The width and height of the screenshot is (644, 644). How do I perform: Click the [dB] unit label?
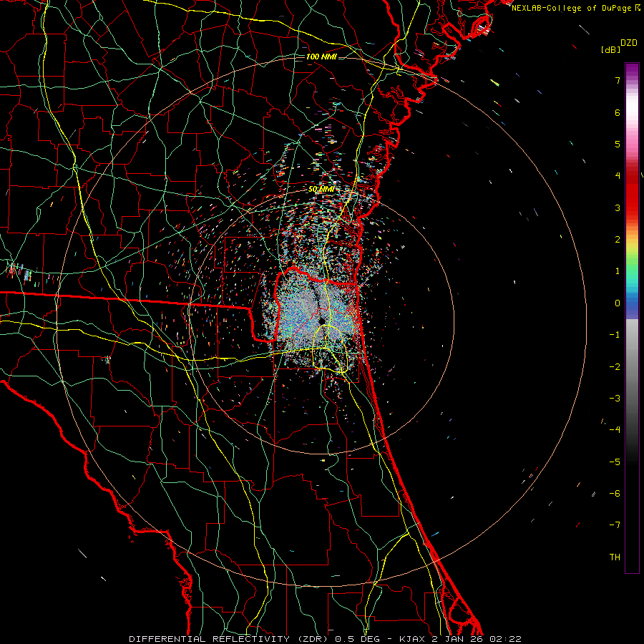pos(610,50)
